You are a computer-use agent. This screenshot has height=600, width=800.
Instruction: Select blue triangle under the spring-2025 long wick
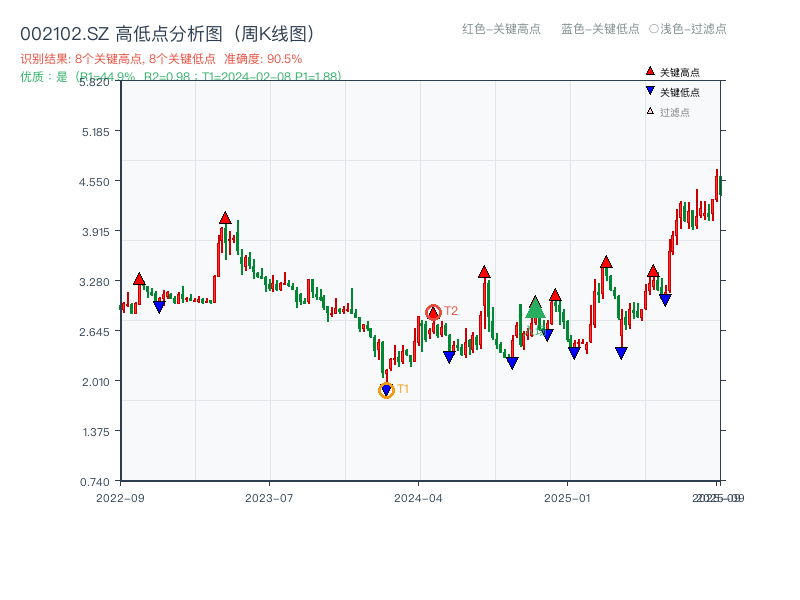[x=621, y=353]
